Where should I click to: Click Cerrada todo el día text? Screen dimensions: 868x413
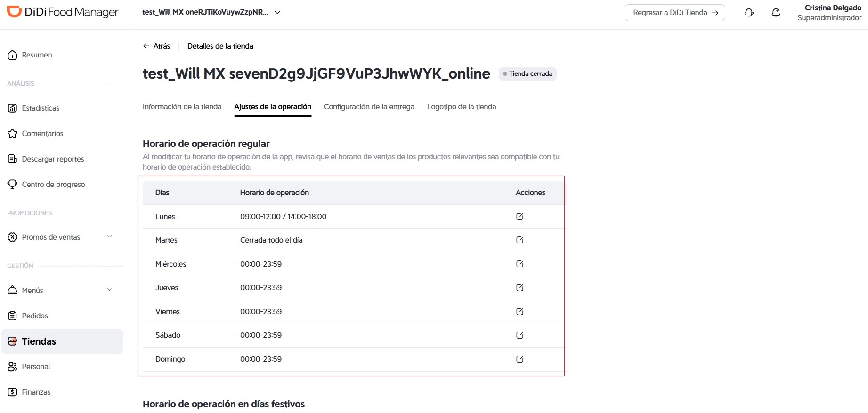click(271, 240)
